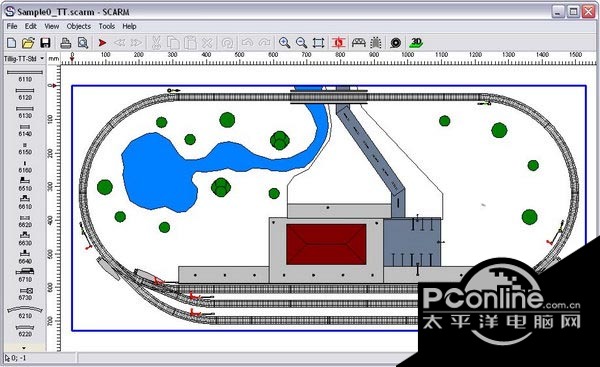The height and width of the screenshot is (367, 600).
Task: Print using the printer icon
Action: point(66,42)
